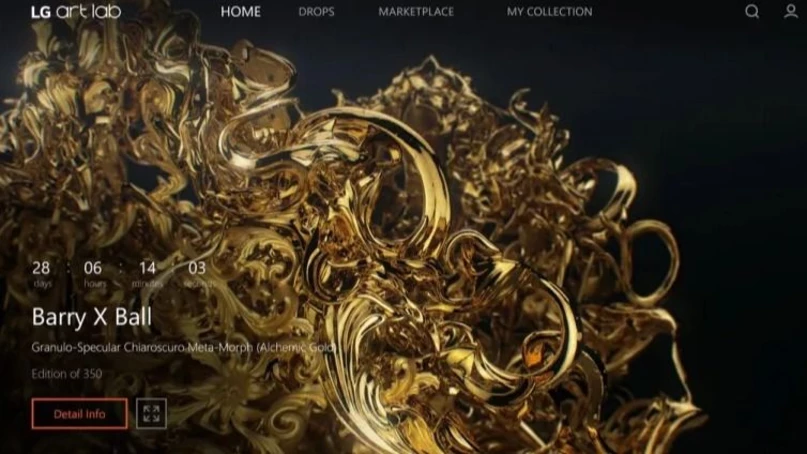The height and width of the screenshot is (454, 807).
Task: Open the search icon in header
Action: pyautogui.click(x=752, y=11)
